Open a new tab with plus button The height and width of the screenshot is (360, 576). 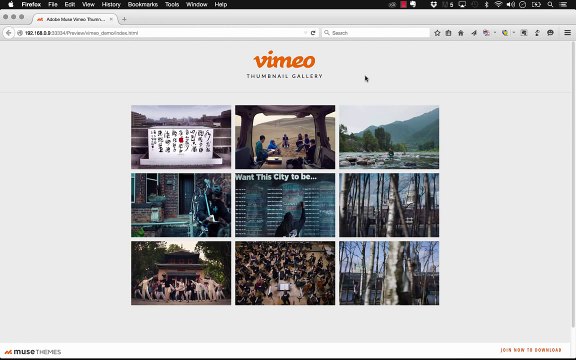pyautogui.click(x=124, y=19)
